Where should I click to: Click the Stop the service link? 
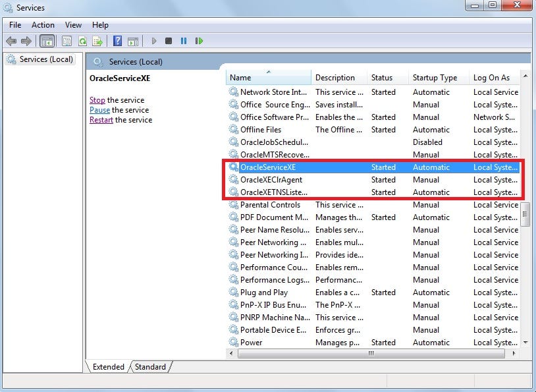[97, 100]
